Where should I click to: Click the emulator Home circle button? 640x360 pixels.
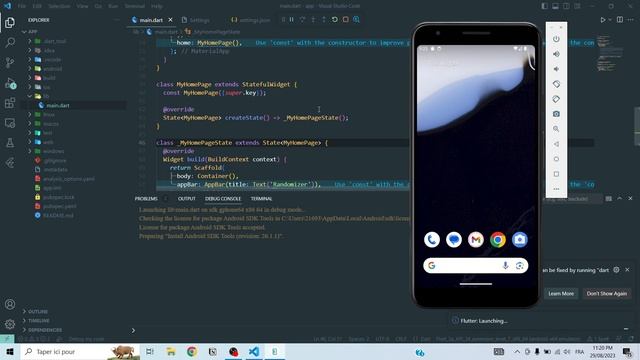tap(556, 159)
